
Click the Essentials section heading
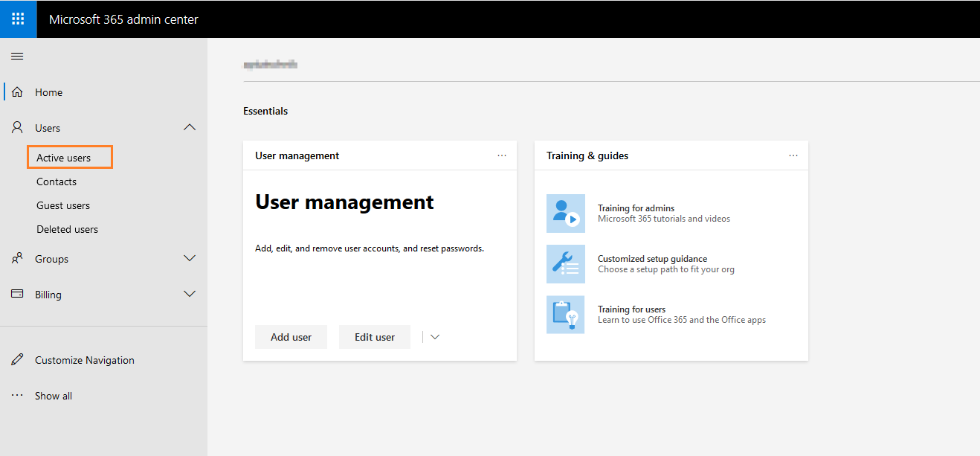pyautogui.click(x=265, y=111)
